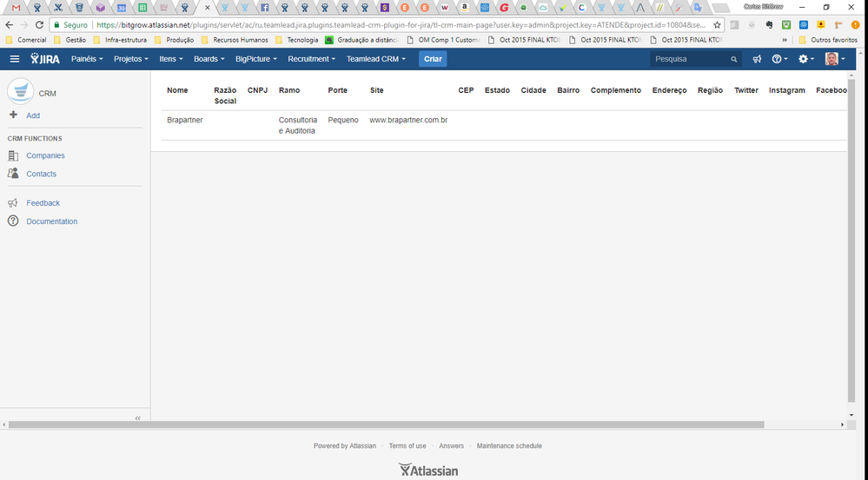The width and height of the screenshot is (868, 480).
Task: Open the Infra-estrutura bookmarks folder
Action: [120, 40]
